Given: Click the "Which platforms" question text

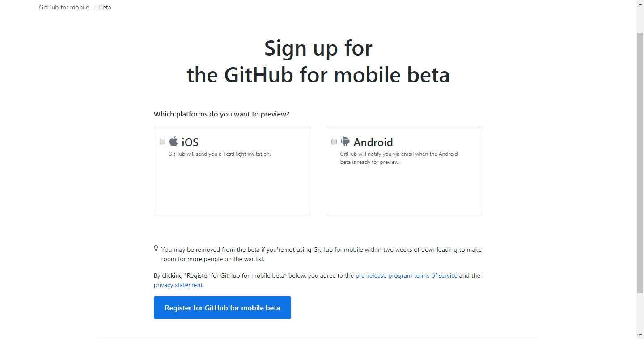Looking at the screenshot, I should point(221,114).
